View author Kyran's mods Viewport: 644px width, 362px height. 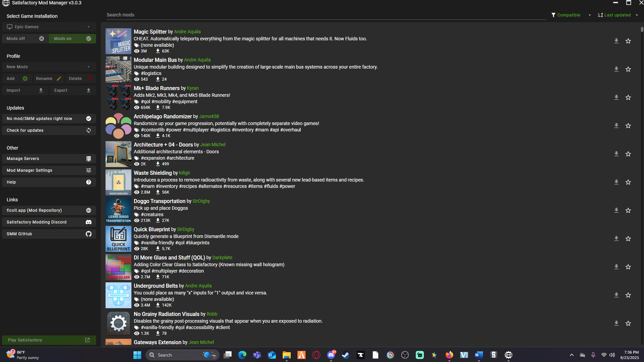tap(193, 88)
